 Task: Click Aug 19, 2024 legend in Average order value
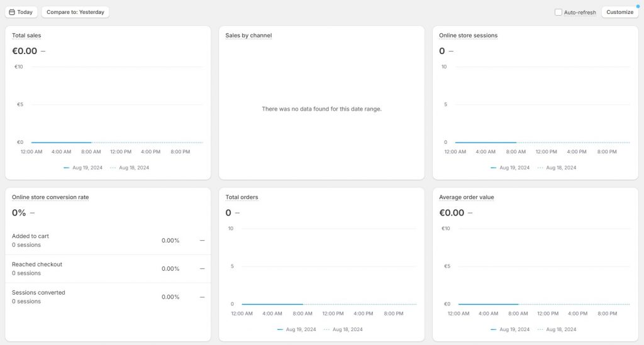510,329
